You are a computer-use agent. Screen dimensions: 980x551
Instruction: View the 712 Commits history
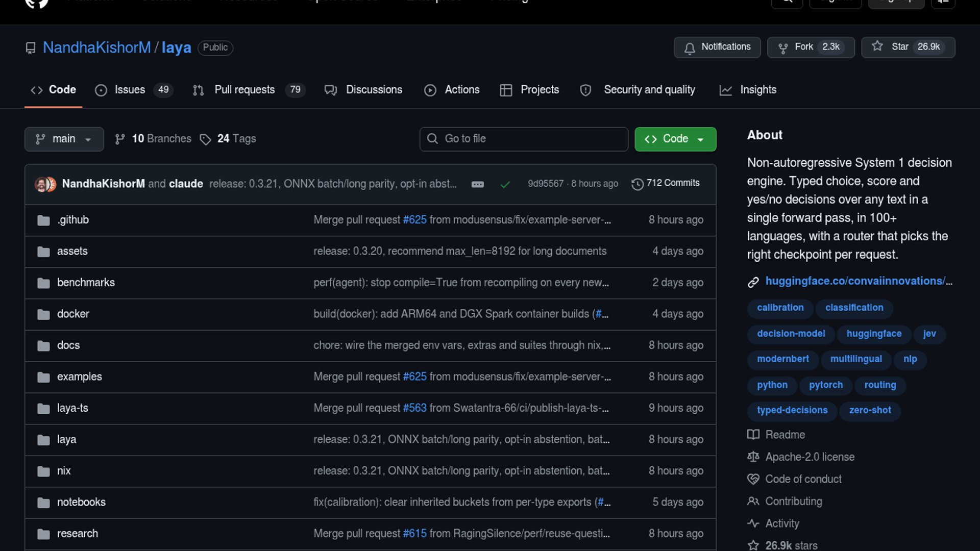click(666, 184)
